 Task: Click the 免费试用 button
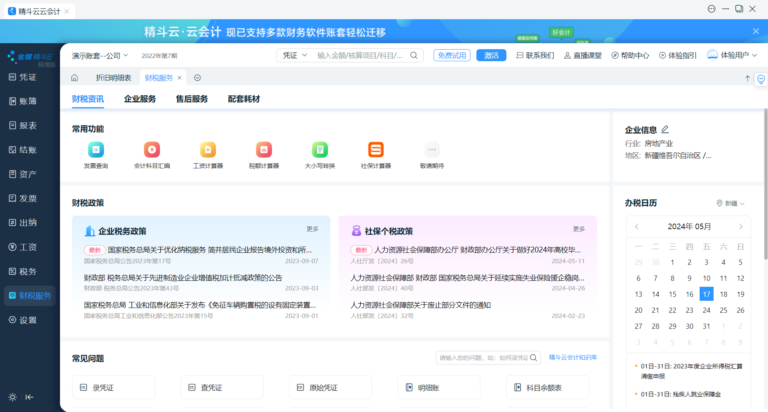point(452,55)
